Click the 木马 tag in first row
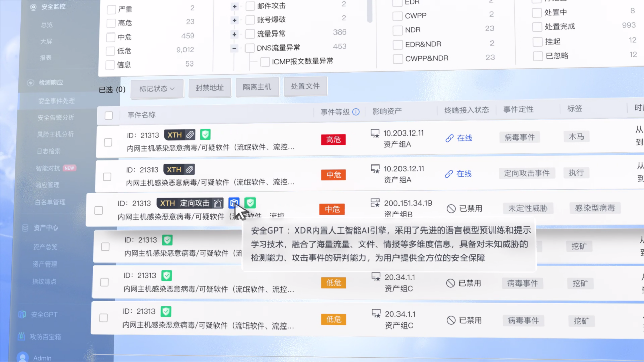Image resolution: width=644 pixels, height=362 pixels. 576,137
